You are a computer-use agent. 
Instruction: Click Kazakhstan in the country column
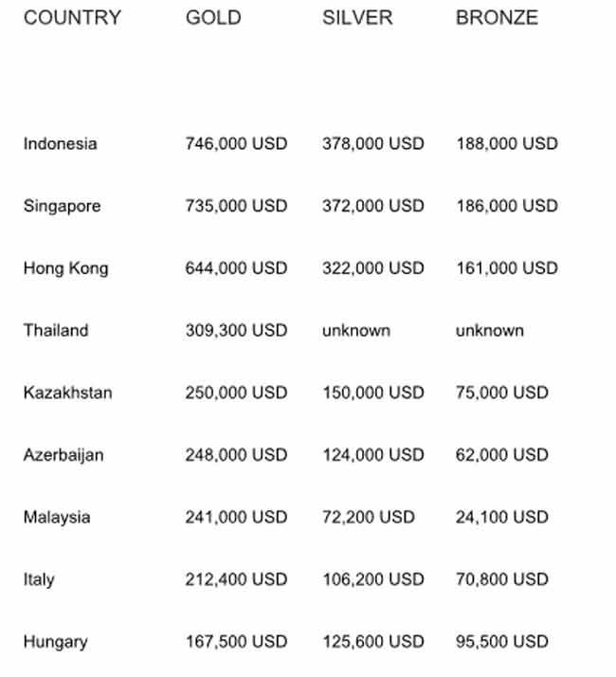(67, 393)
